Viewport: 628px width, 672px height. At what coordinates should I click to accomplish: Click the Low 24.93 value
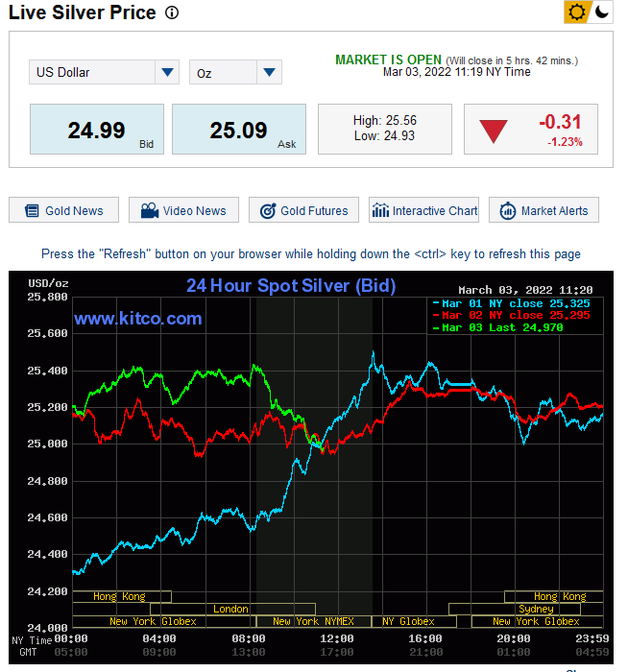[x=384, y=136]
